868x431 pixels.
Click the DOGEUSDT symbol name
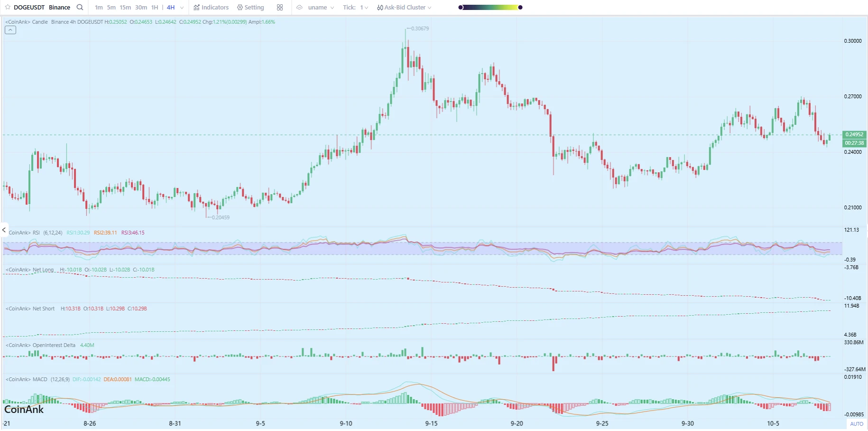29,8
